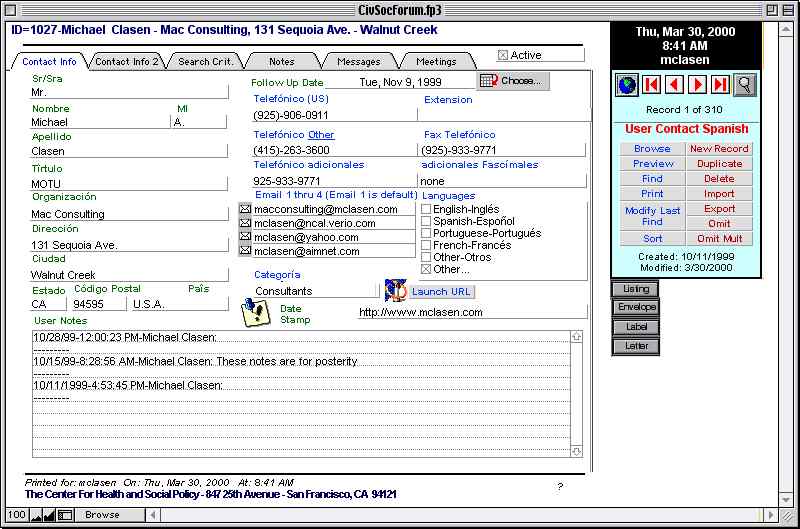This screenshot has height=529, width=800.
Task: Click the Letter button
Action: (x=635, y=346)
